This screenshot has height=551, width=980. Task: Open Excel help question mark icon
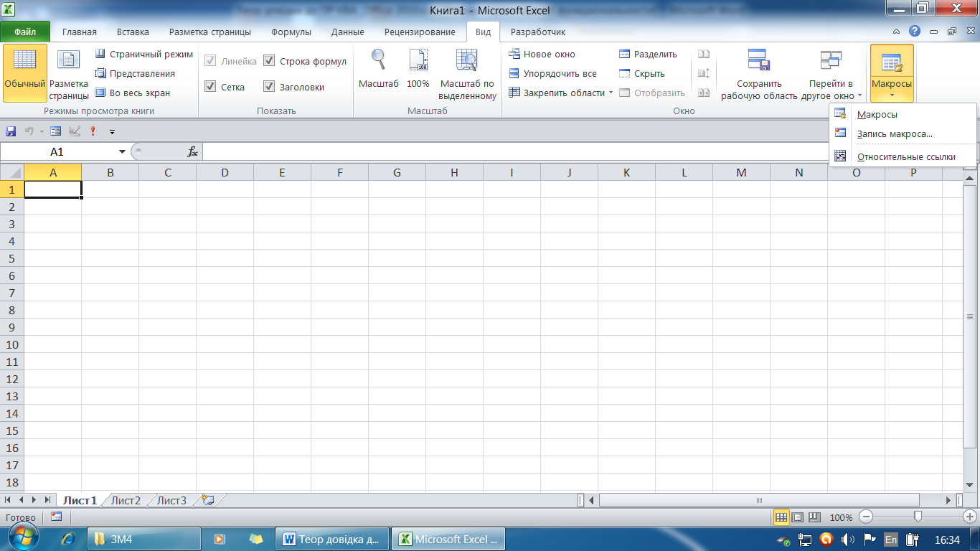click(914, 32)
